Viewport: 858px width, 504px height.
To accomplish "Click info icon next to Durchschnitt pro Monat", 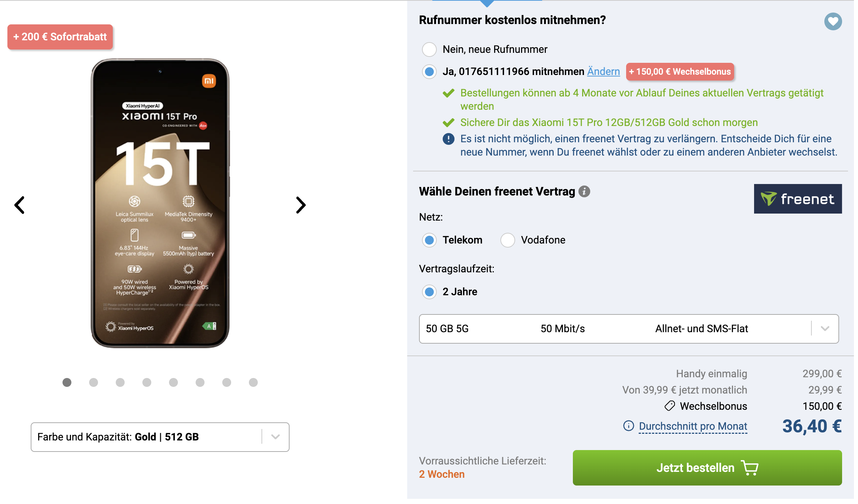I will [x=628, y=426].
